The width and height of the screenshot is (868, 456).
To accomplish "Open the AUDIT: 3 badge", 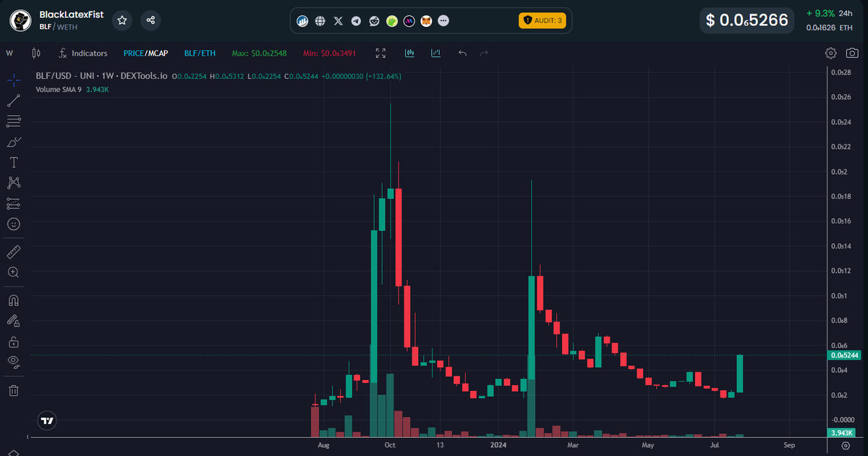I will pos(542,20).
